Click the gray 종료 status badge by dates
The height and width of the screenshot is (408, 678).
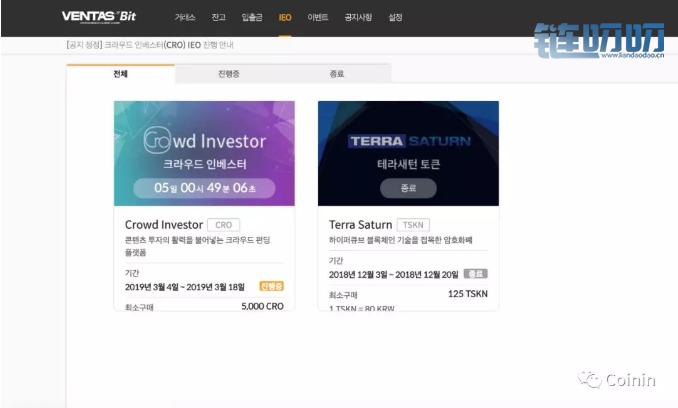[x=476, y=274]
